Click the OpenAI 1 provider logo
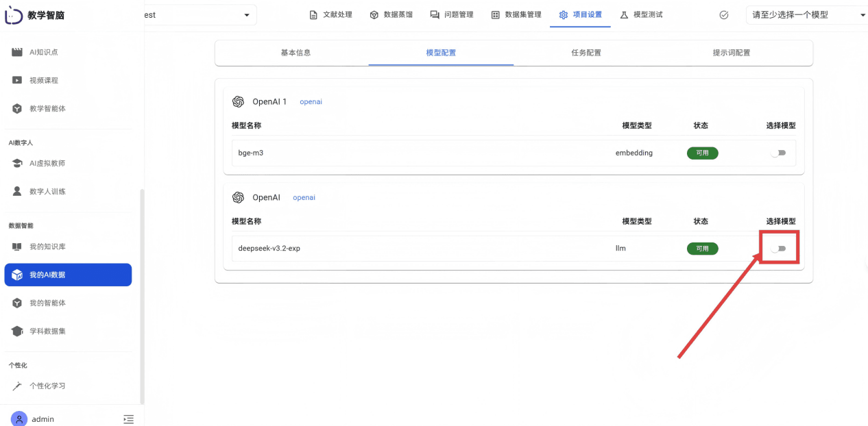Image resolution: width=868 pixels, height=426 pixels. (x=238, y=101)
